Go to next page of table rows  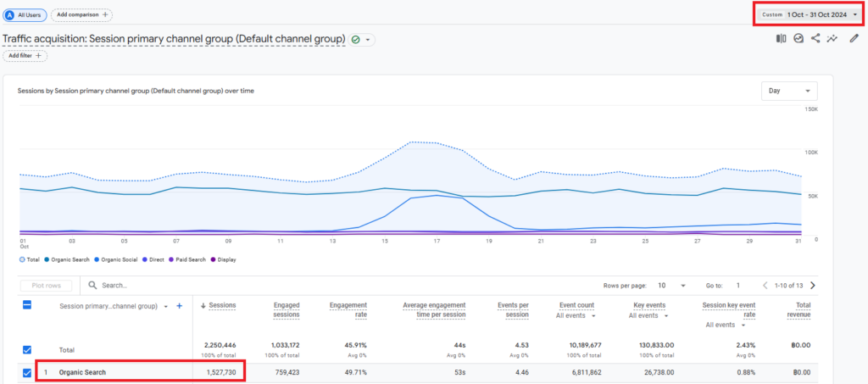click(813, 286)
